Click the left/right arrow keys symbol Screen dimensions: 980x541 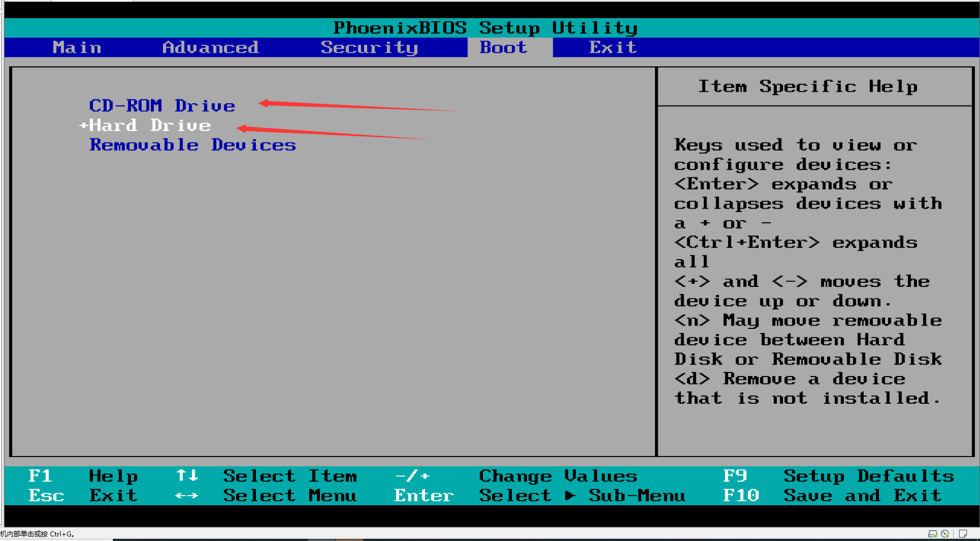click(187, 496)
